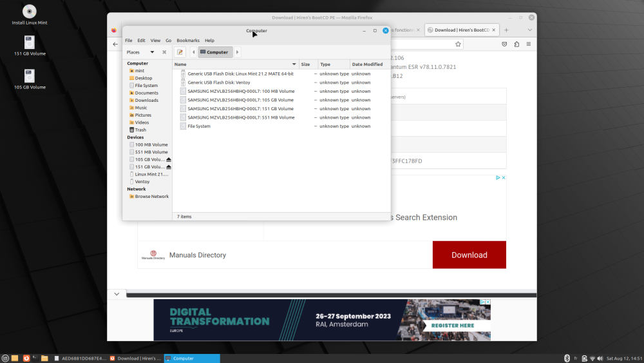Open the Bookmarks menu
This screenshot has width=644, height=363.
(x=188, y=40)
